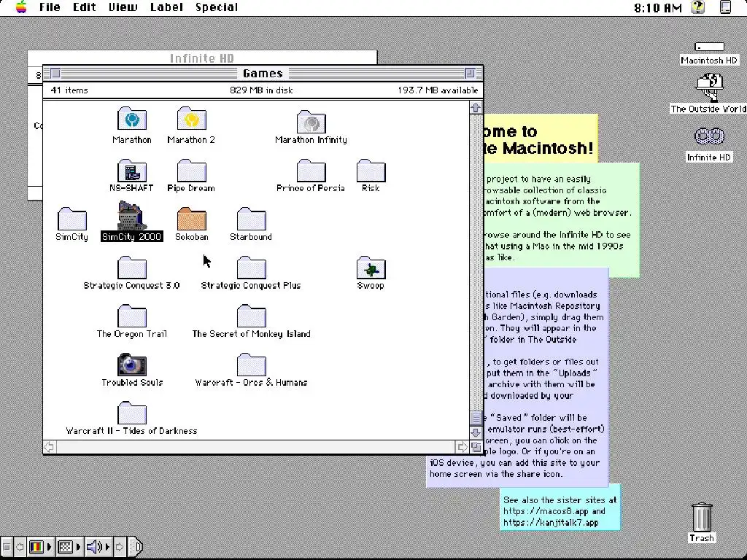The image size is (747, 560).
Task: Open Control Strip monitor resolution module
Action: tap(69, 547)
